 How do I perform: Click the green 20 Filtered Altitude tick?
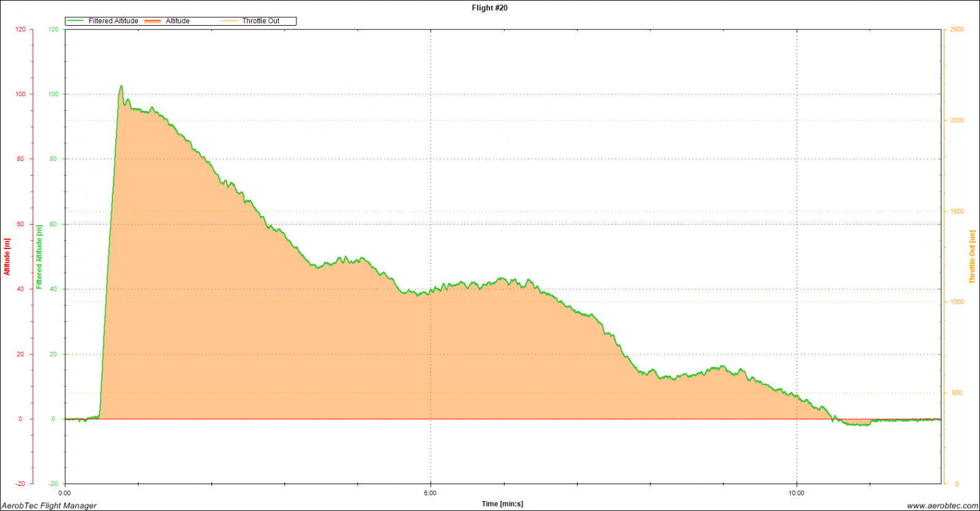[x=53, y=354]
